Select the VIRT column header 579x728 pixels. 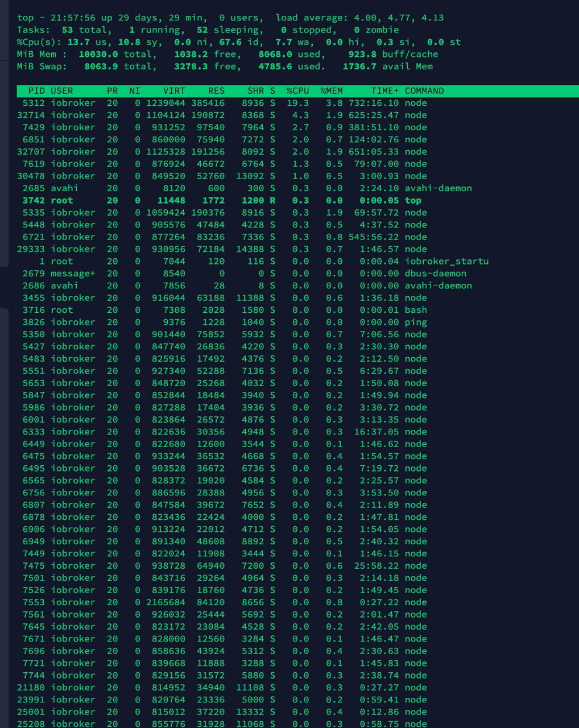click(x=174, y=91)
